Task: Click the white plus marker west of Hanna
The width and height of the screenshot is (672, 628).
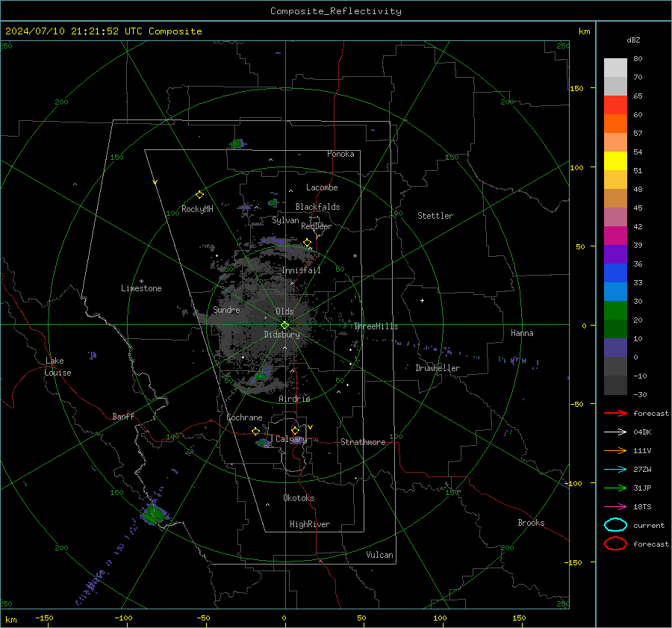Action: (x=422, y=300)
